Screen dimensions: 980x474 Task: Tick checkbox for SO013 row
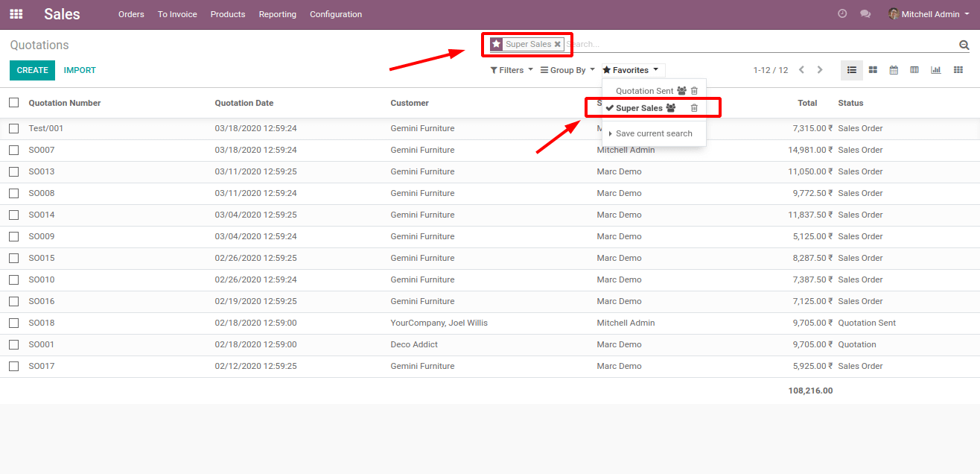[13, 171]
